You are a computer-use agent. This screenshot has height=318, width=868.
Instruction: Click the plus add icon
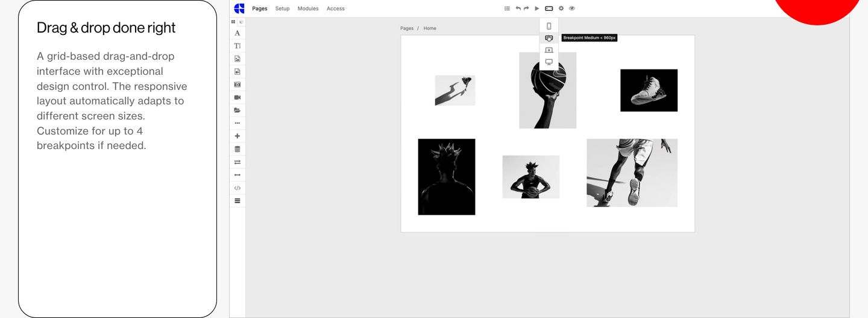[237, 136]
